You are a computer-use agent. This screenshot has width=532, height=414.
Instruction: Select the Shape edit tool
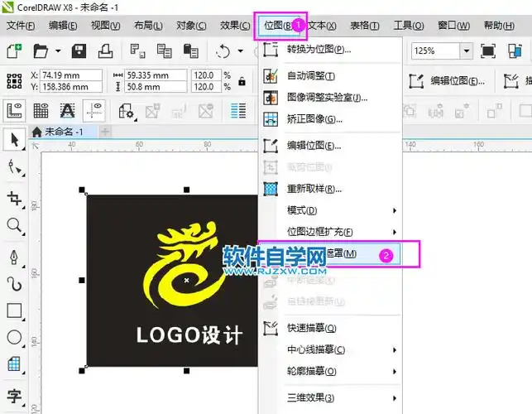pos(13,168)
